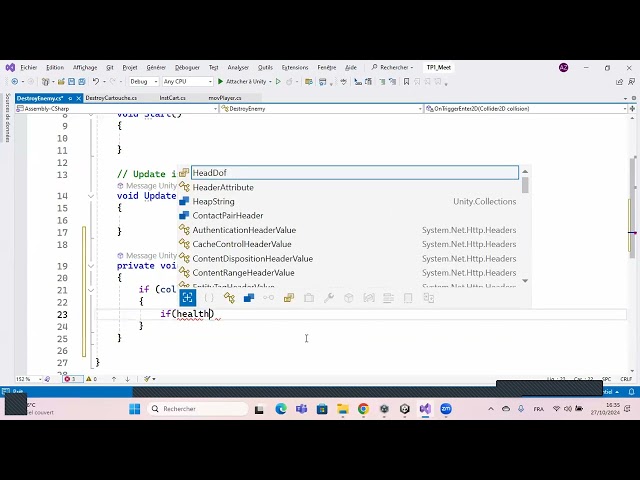640x480 pixels.
Task: Switch to InstCart.cs tab
Action: click(x=172, y=98)
